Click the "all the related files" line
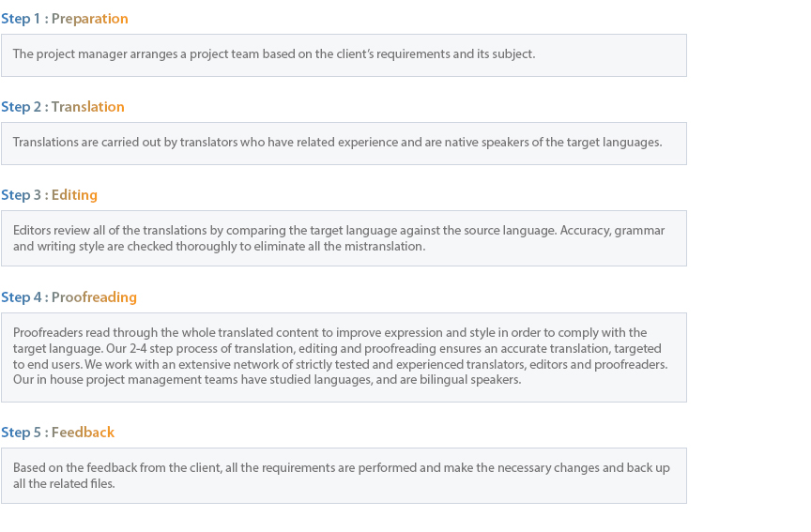The height and width of the screenshot is (532, 811). [64, 484]
